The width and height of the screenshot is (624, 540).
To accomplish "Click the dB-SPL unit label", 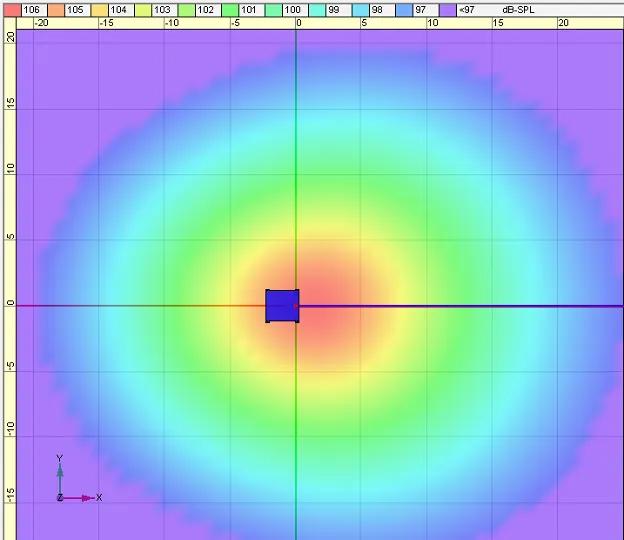I will 515,9.
